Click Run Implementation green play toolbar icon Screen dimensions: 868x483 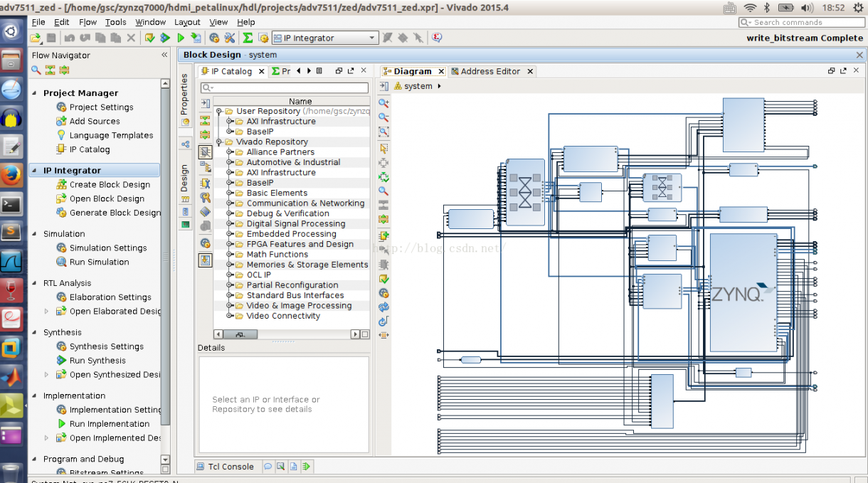click(180, 38)
